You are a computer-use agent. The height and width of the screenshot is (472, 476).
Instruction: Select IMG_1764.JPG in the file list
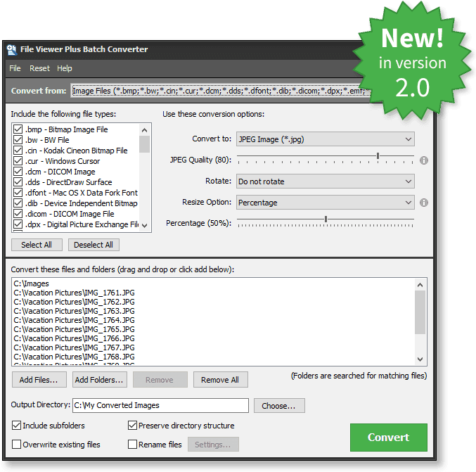pos(74,320)
